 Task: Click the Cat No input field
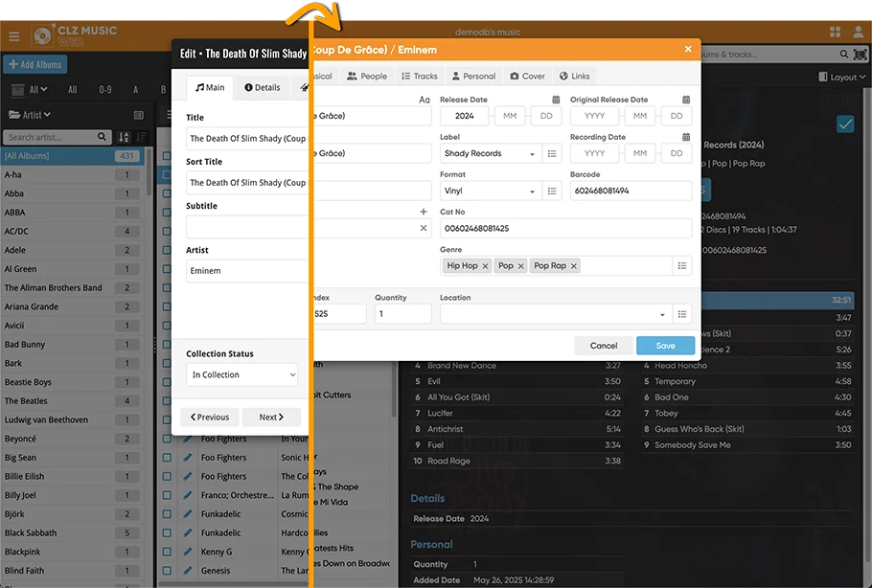(x=566, y=228)
